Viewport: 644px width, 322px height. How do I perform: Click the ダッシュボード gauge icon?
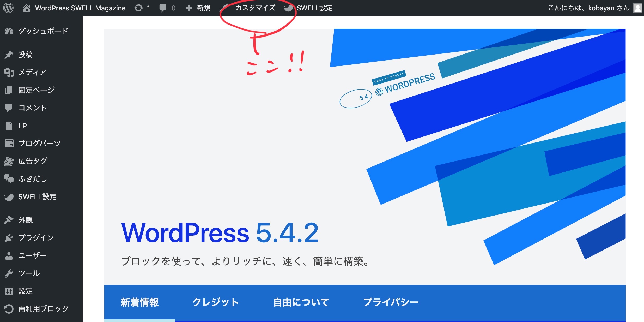[x=9, y=31]
